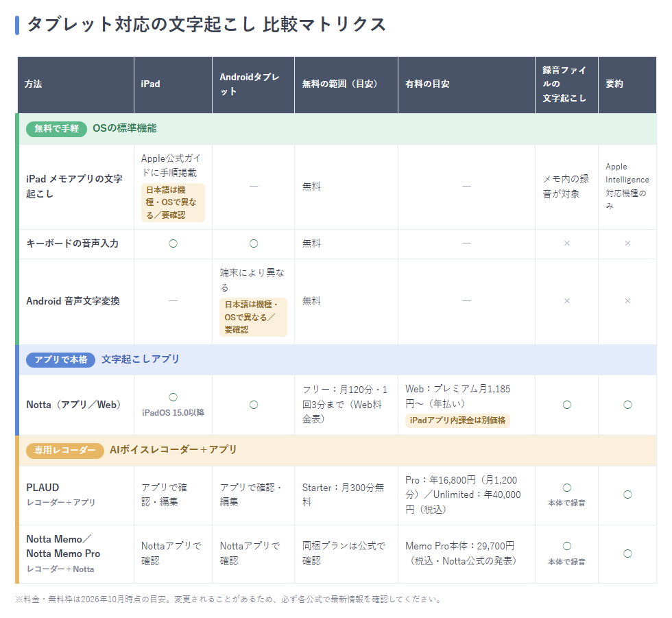672x618 pixels.
Task: Click the メモ内の録音が対象 cell
Action: point(566,187)
